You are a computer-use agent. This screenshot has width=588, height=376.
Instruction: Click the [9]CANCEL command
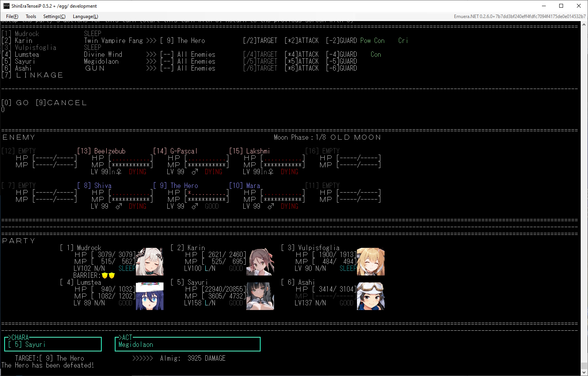(x=61, y=103)
